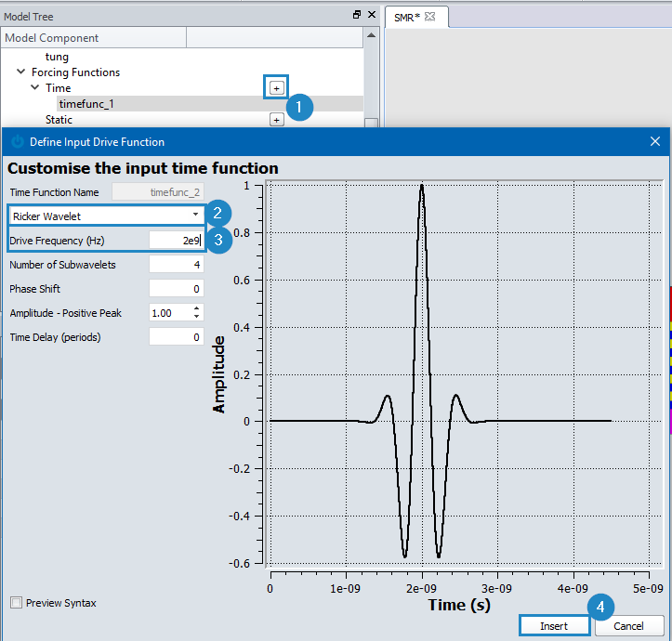Collapse the Time tree node
Viewport: 672px width, 641px height.
click(x=35, y=87)
